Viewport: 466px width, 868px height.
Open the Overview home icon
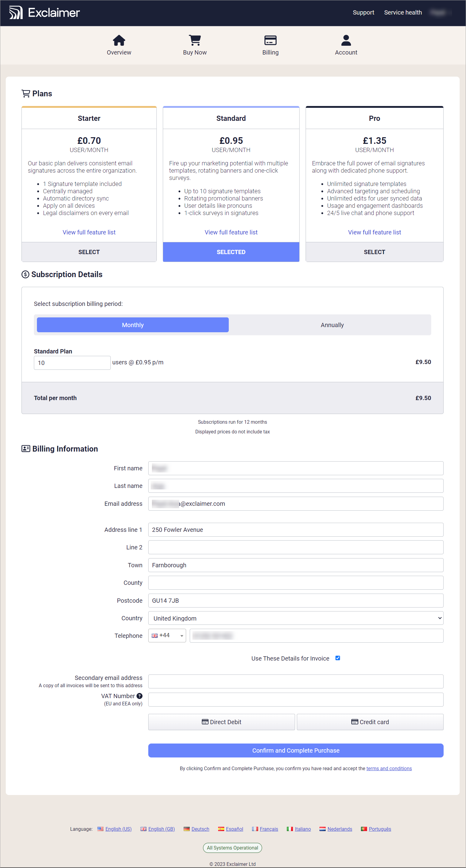tap(119, 41)
